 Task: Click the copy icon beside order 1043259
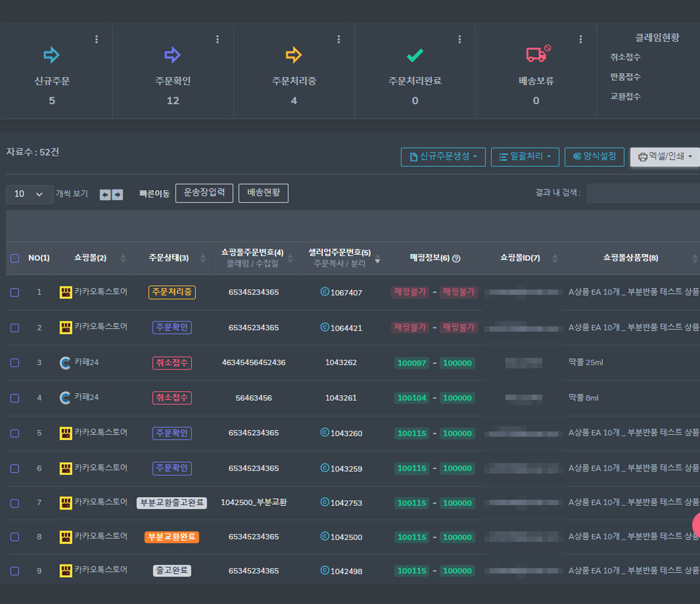[x=325, y=468]
